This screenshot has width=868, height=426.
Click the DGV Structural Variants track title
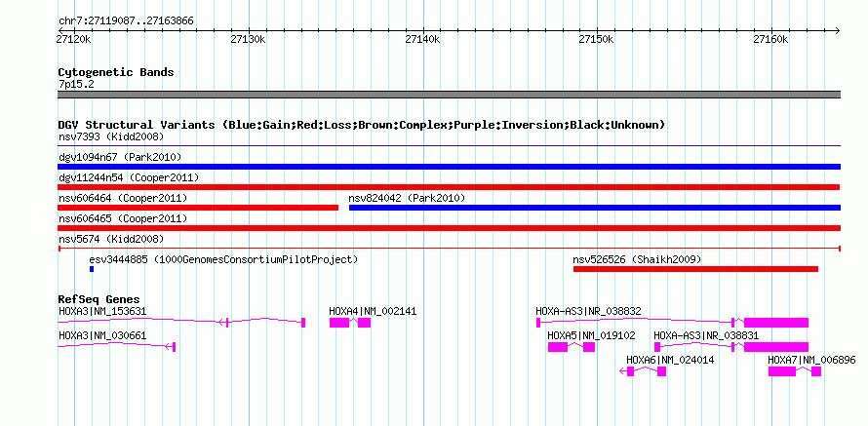click(x=362, y=125)
